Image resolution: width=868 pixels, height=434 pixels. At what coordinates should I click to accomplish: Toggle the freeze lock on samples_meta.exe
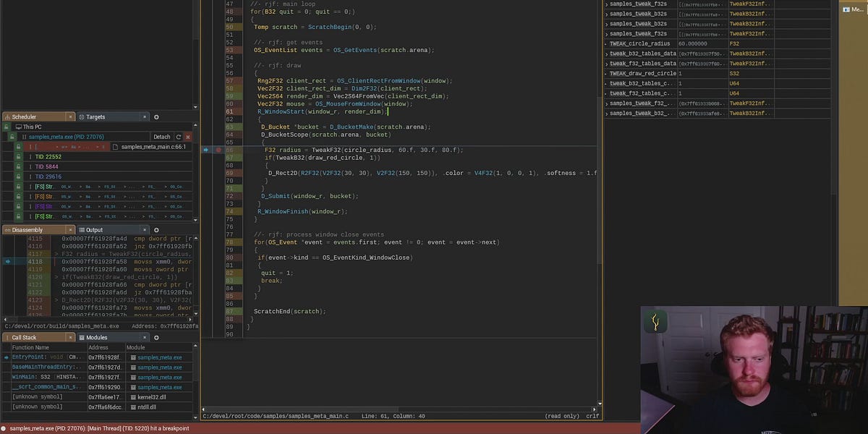tap(12, 137)
